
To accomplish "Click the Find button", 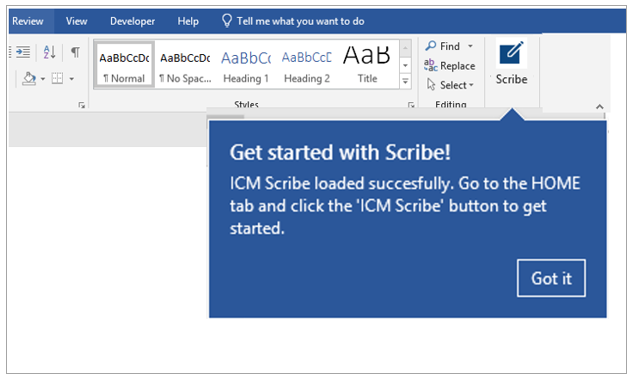I will (443, 46).
